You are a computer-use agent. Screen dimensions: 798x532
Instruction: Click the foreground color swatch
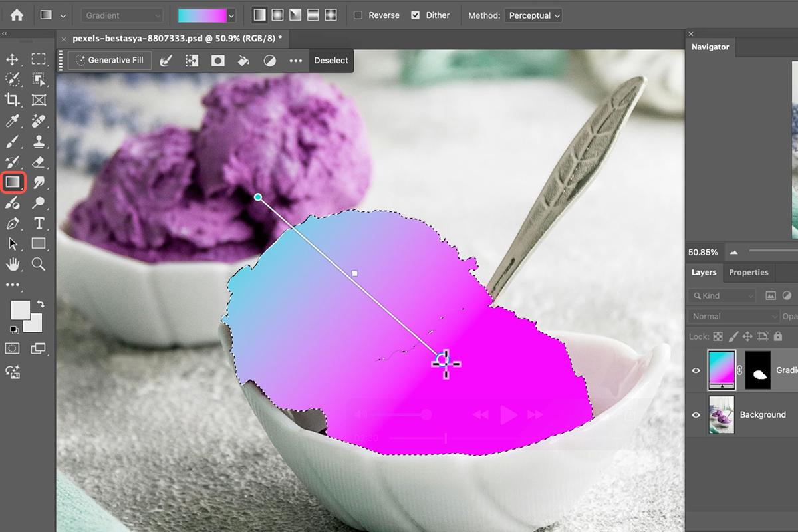coord(20,310)
